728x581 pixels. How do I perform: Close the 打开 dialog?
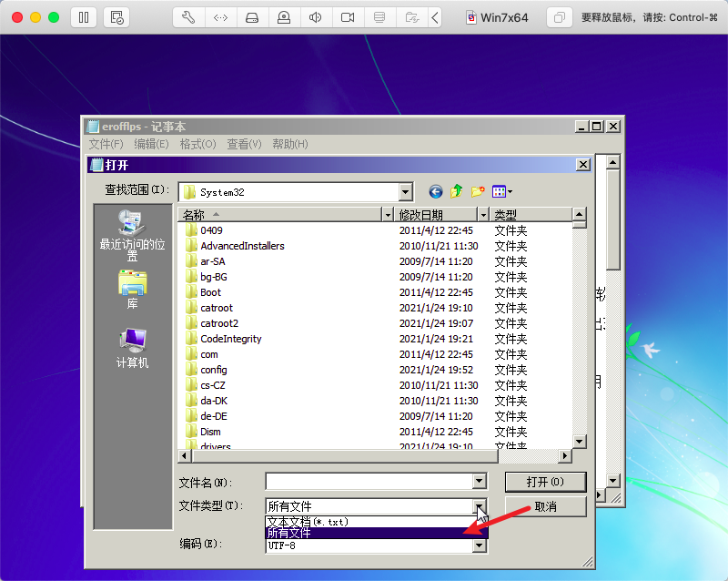coord(583,165)
